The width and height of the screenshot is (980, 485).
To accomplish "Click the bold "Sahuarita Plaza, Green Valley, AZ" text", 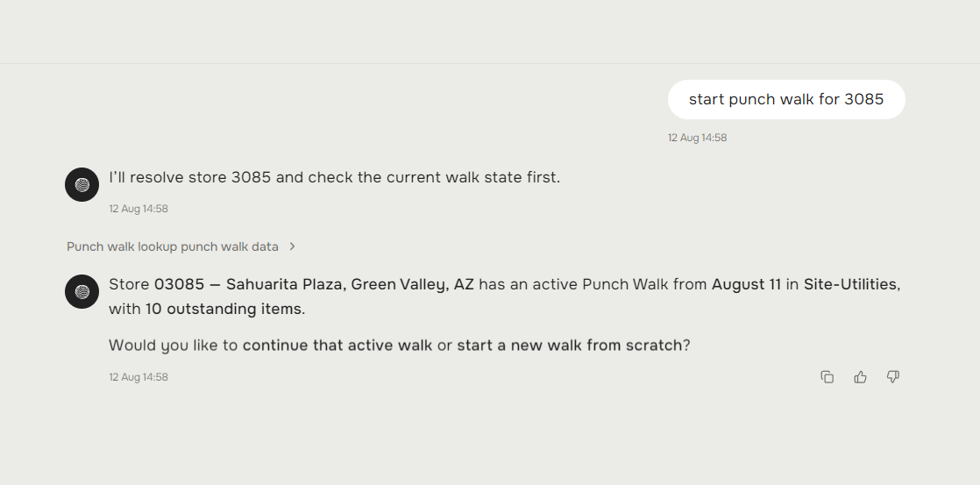I will click(x=350, y=284).
